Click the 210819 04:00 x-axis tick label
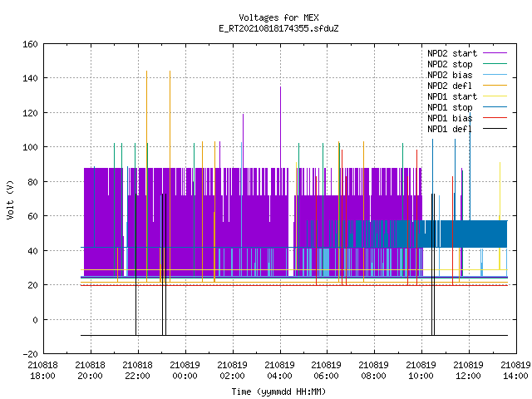Image resolution: width=532 pixels, height=399 pixels. (x=279, y=371)
